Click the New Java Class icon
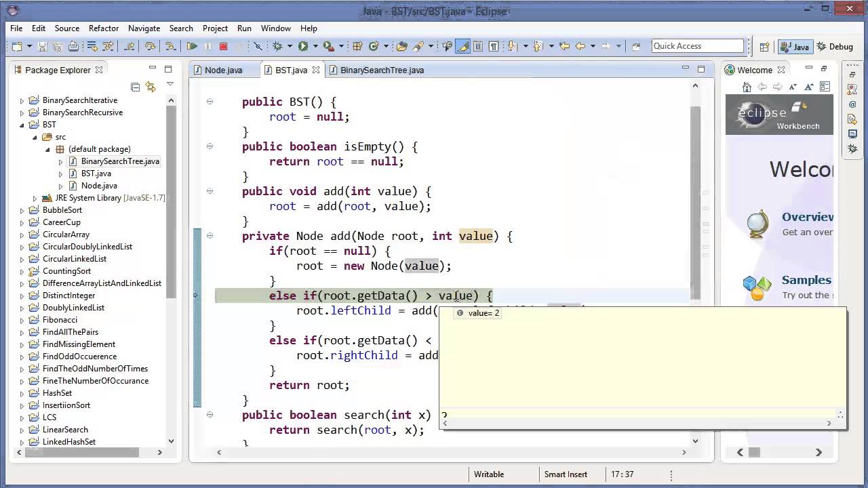868x488 pixels. click(x=374, y=46)
